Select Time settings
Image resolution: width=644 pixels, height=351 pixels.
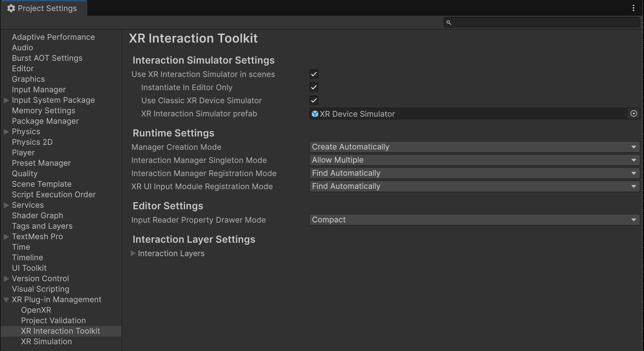click(x=21, y=247)
